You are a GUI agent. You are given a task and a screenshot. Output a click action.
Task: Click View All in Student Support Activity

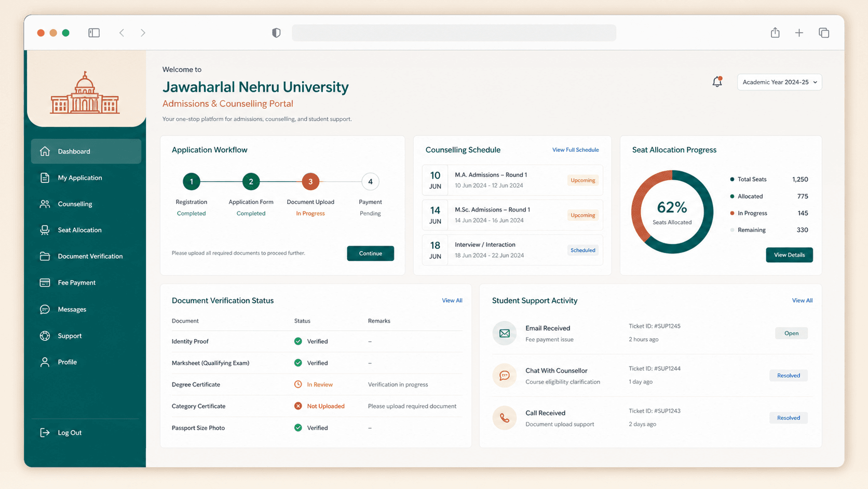point(802,300)
